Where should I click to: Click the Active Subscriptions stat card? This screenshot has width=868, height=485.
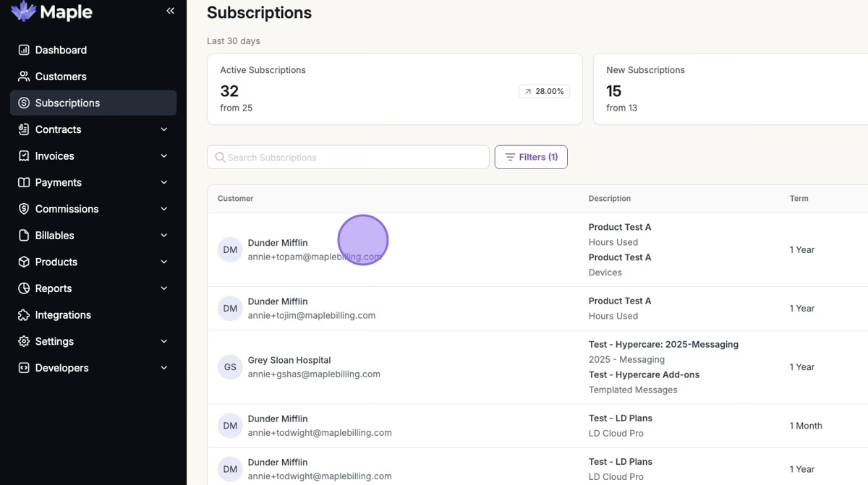tap(394, 89)
